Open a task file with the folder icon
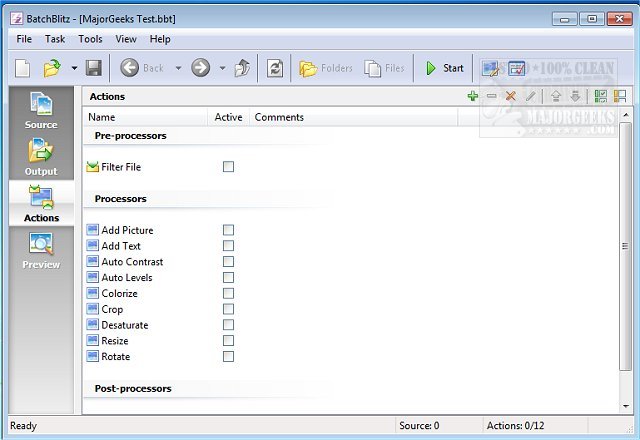640x440 pixels. [52, 68]
